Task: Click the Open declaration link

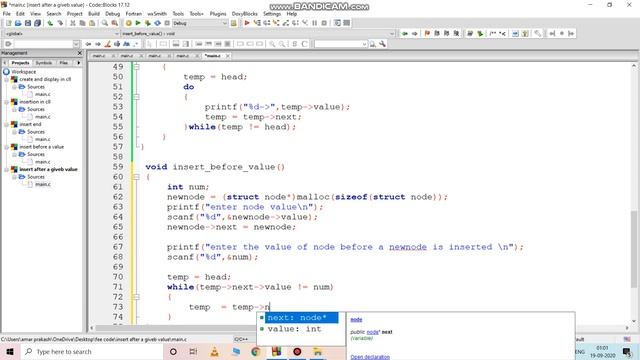Action: 370,357
